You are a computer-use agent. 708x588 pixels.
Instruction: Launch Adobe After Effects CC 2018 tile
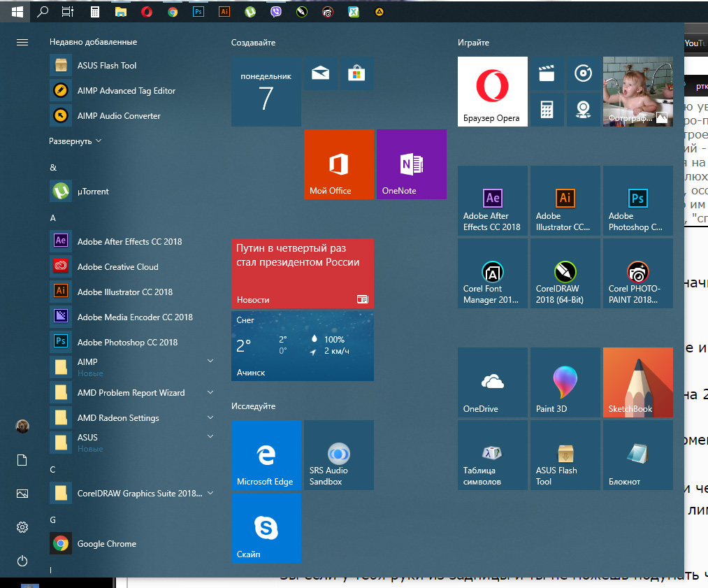coord(492,201)
